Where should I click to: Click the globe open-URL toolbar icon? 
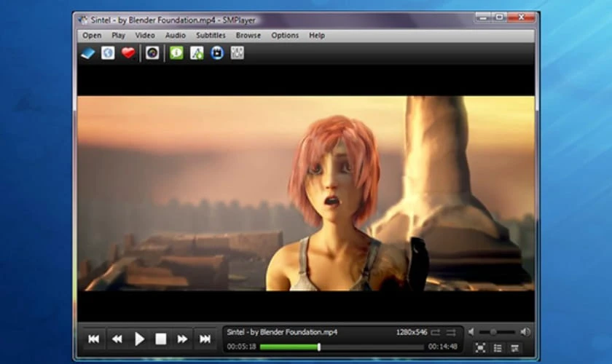(108, 52)
